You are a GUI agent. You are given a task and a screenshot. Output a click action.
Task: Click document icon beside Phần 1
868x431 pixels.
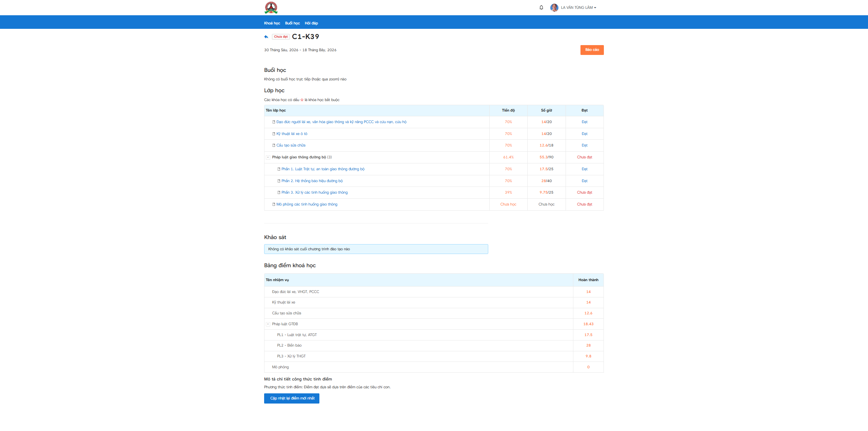[x=279, y=169]
